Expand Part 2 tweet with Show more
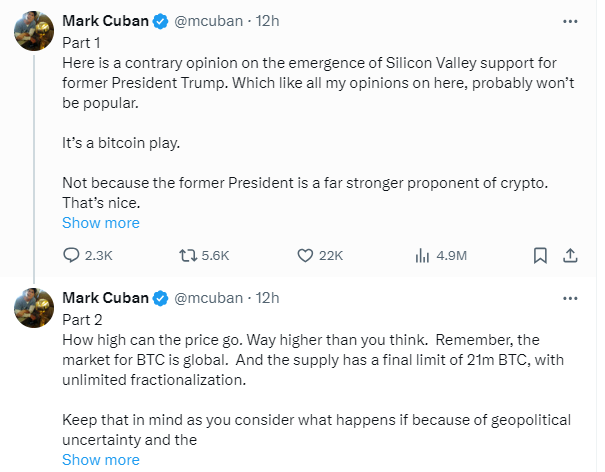 (101, 460)
